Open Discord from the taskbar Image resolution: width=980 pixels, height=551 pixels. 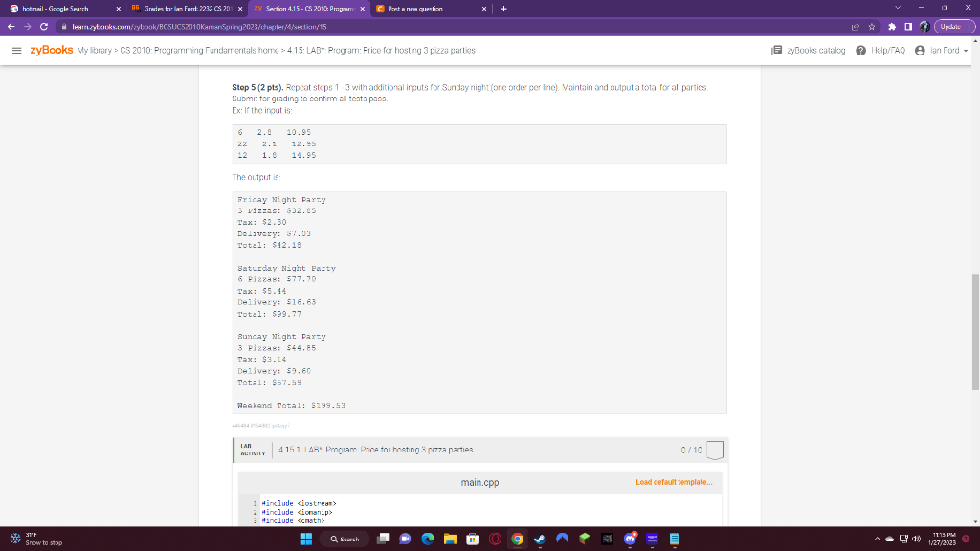click(628, 539)
